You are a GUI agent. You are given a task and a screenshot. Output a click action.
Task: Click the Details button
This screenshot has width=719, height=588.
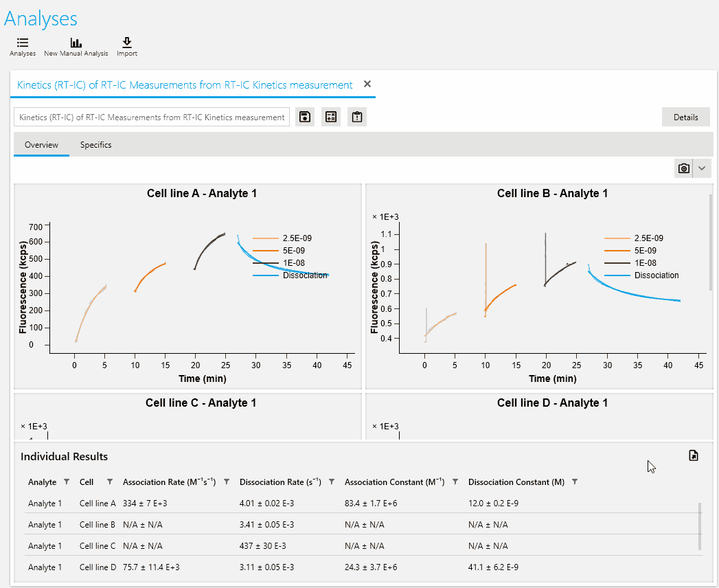click(x=685, y=117)
